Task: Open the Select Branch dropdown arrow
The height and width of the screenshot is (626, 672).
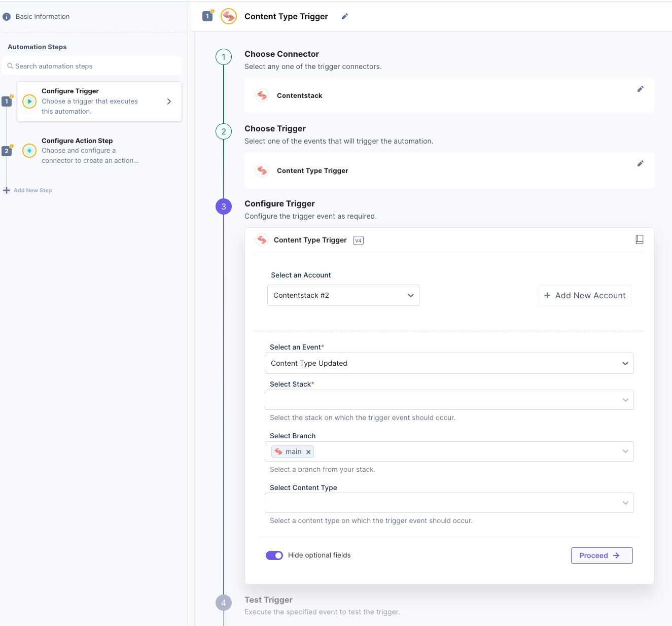Action: point(625,451)
